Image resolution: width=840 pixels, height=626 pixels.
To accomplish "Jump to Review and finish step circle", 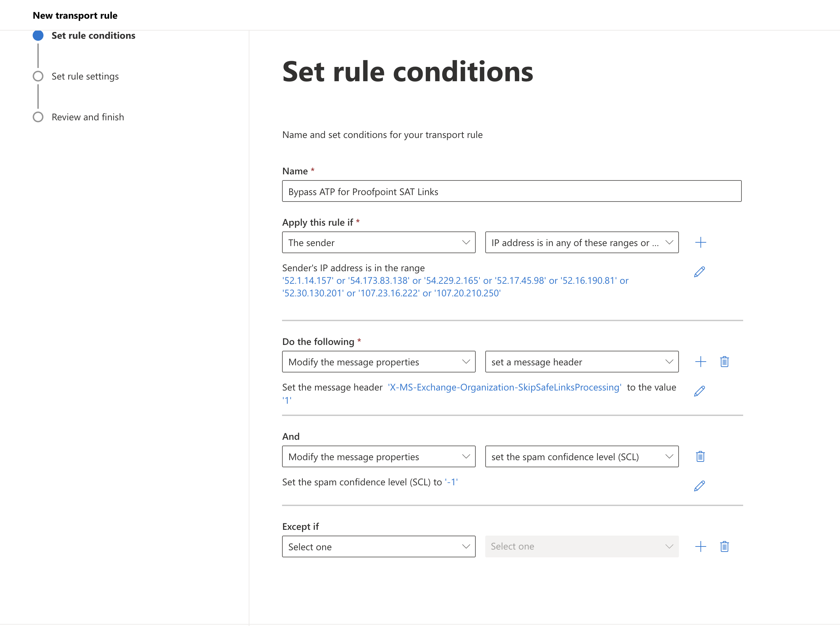I will pos(38,117).
